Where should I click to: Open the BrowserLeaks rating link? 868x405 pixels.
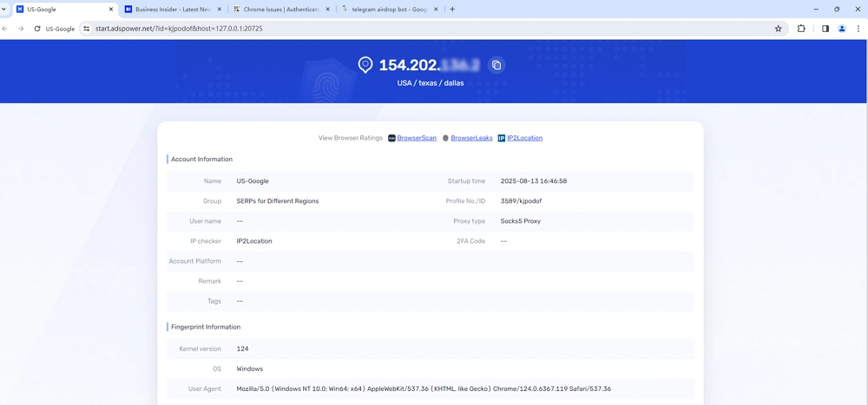coord(471,138)
